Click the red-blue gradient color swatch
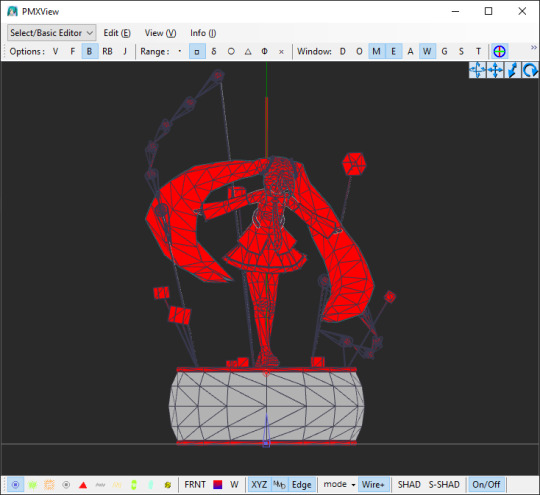Screen dimensions: 540x495 218,485
